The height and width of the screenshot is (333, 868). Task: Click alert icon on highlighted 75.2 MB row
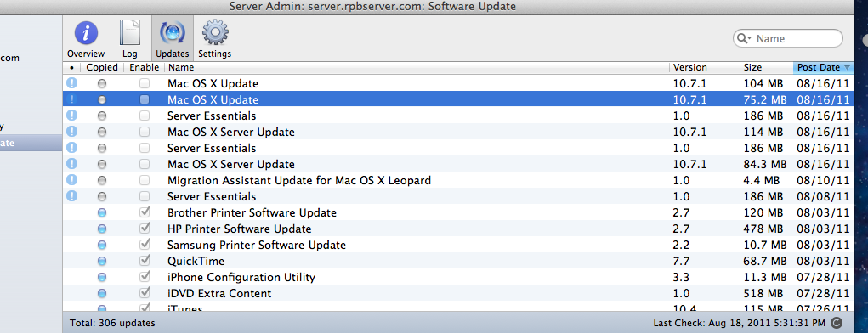(x=72, y=99)
